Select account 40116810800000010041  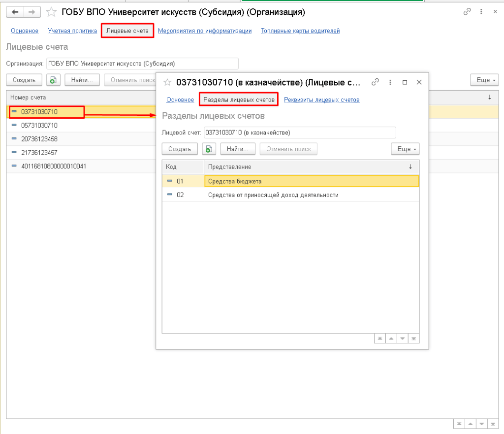click(x=54, y=167)
